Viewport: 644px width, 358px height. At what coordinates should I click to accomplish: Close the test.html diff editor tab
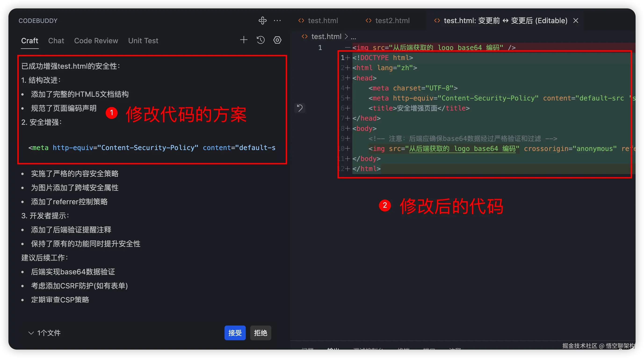tap(576, 21)
